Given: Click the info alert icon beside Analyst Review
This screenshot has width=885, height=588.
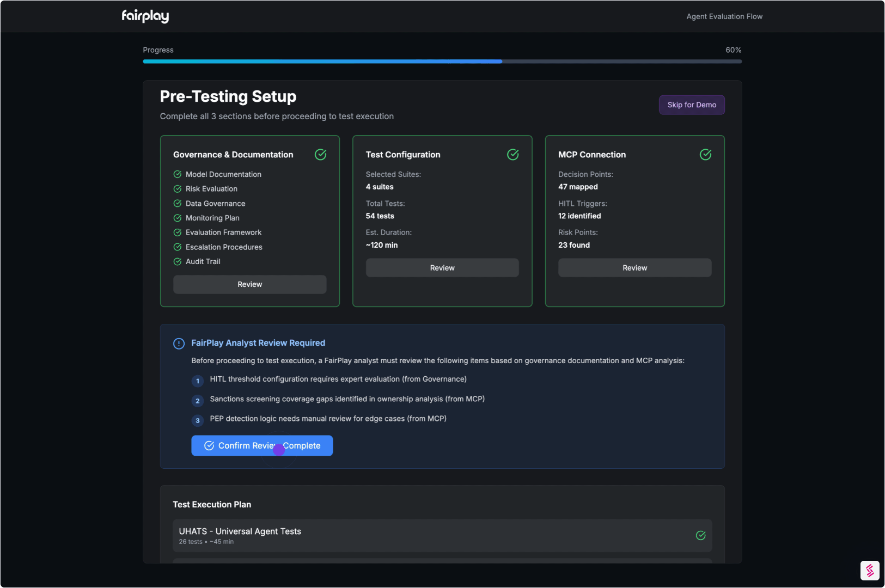Looking at the screenshot, I should pos(179,344).
